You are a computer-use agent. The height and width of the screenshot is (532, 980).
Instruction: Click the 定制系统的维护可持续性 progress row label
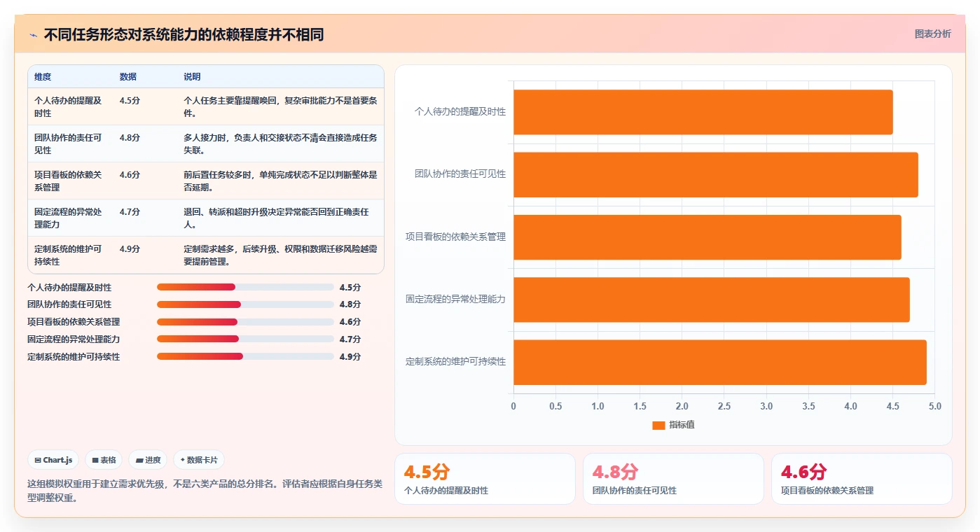(74, 356)
